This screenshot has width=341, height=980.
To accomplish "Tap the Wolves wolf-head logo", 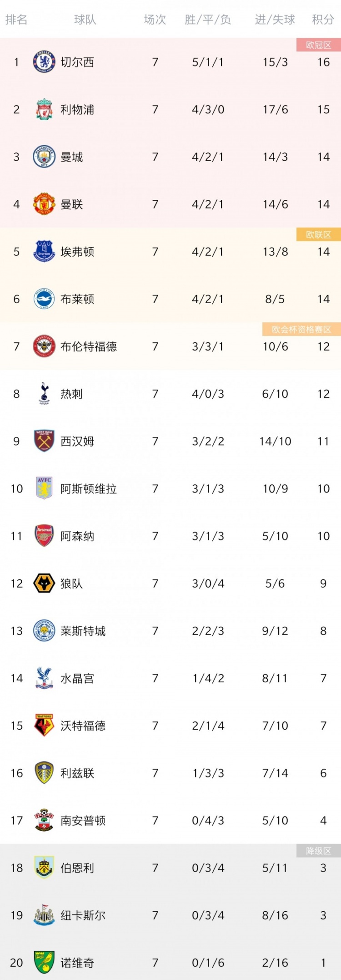I will [x=44, y=583].
